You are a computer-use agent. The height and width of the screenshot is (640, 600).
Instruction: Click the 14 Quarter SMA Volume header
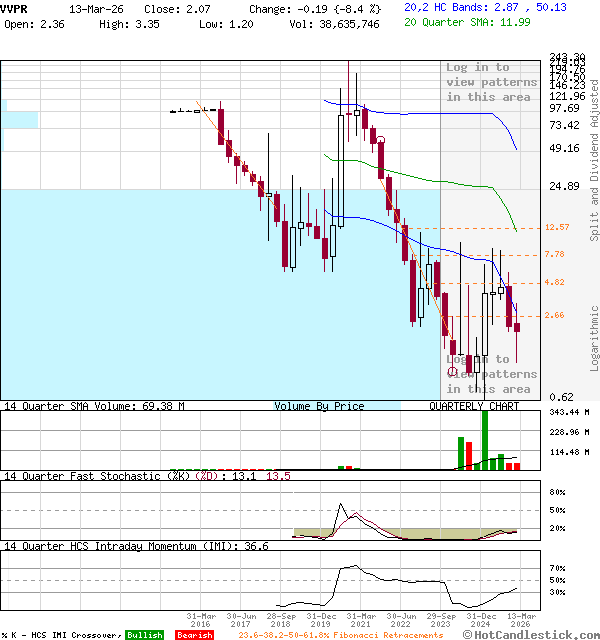95,407
